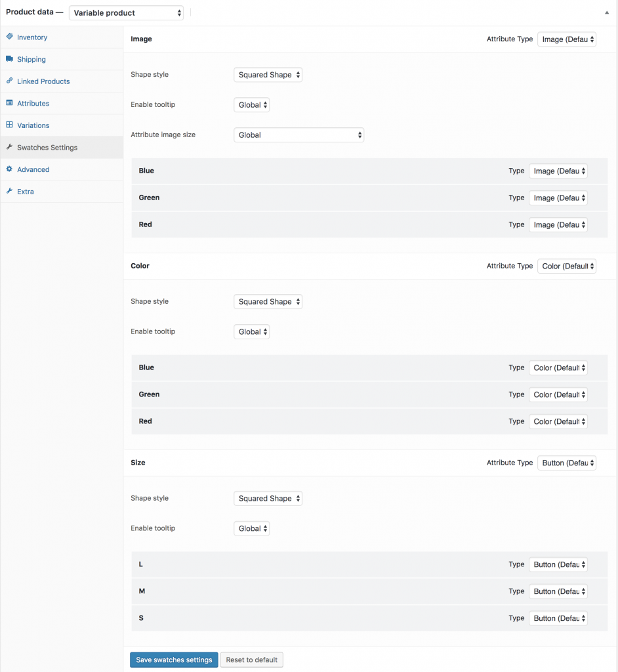Click the Save swatches settings button

173,660
